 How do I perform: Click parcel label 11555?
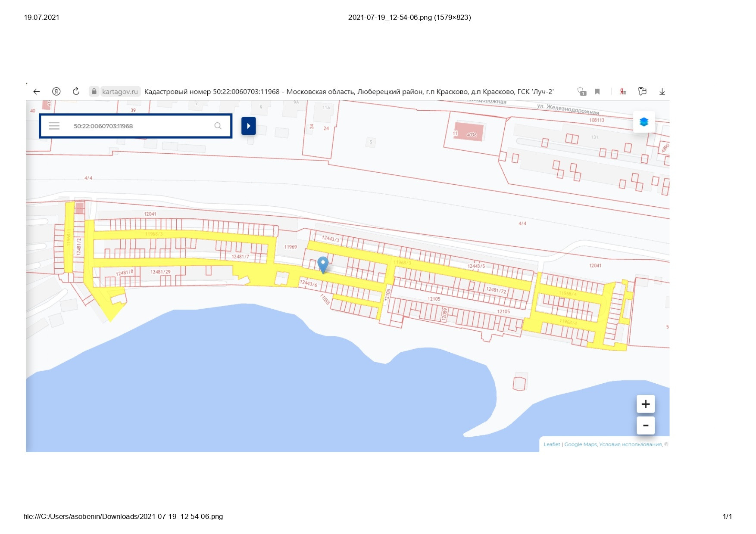coord(325,299)
